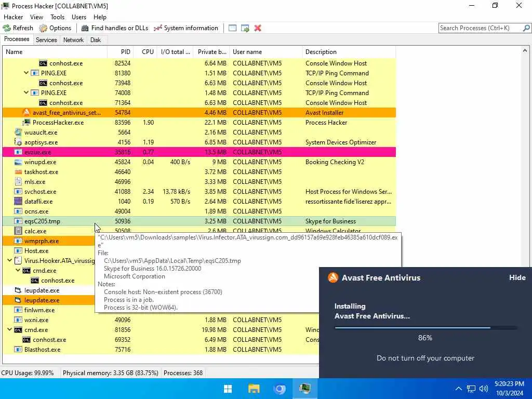
Task: Select the finlwm.exe process row
Action: (x=48, y=310)
